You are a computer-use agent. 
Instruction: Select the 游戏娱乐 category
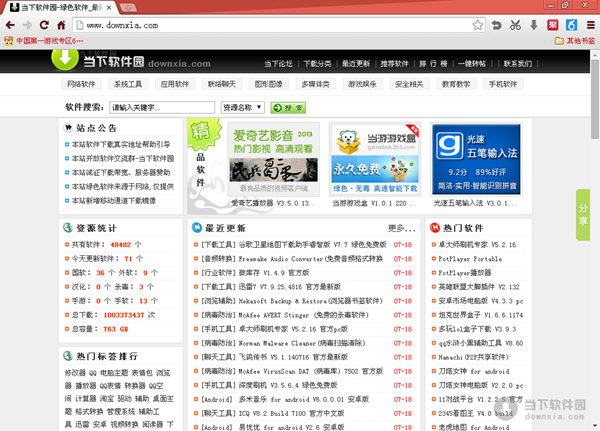pyautogui.click(x=362, y=84)
